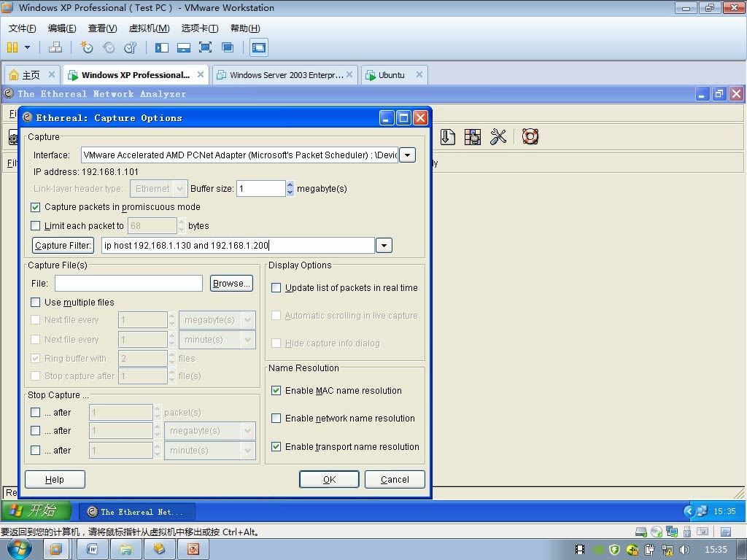Toggle Capture packets in promiscuous mode

click(x=35, y=207)
